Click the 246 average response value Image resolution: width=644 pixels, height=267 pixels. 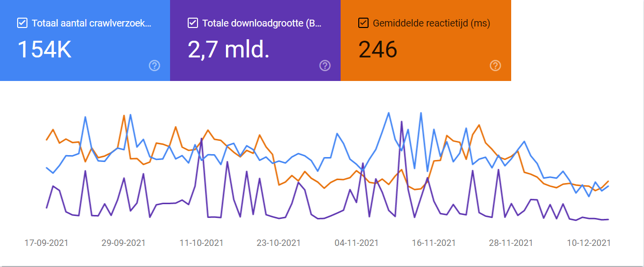pyautogui.click(x=378, y=49)
